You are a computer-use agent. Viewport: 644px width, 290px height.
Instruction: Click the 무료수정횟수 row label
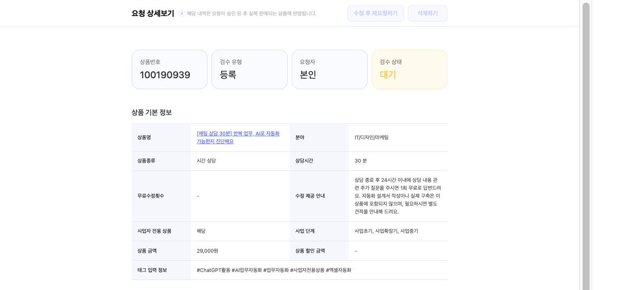tap(150, 196)
